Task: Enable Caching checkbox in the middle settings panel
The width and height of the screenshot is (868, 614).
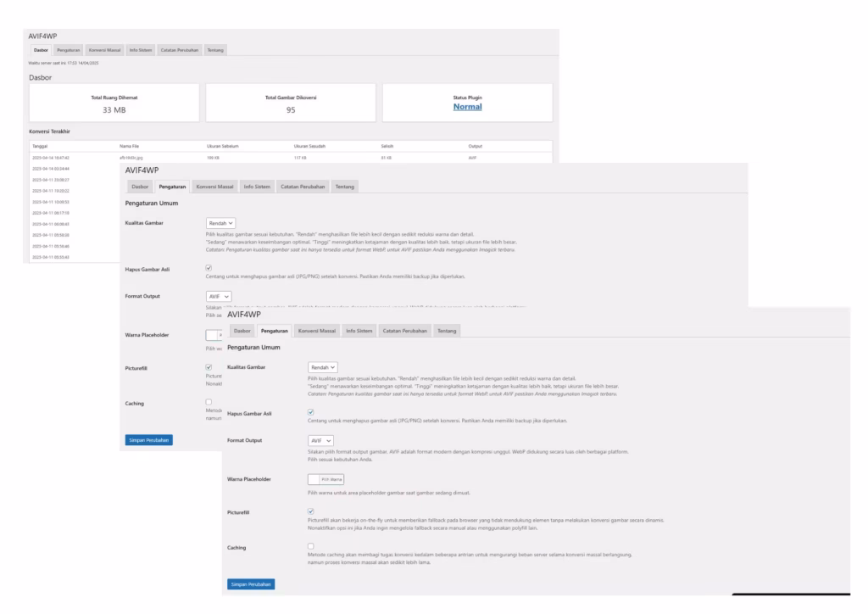Action: click(209, 402)
